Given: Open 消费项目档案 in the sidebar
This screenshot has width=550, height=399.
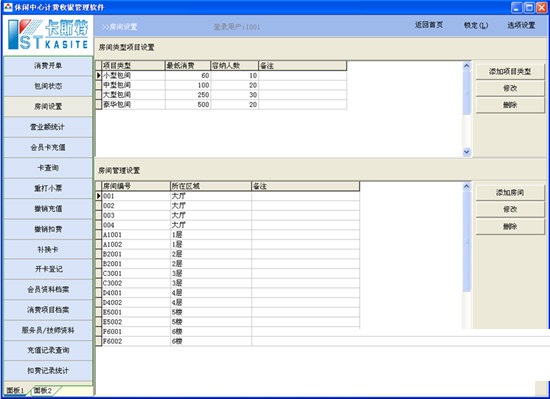Looking at the screenshot, I should 48,310.
